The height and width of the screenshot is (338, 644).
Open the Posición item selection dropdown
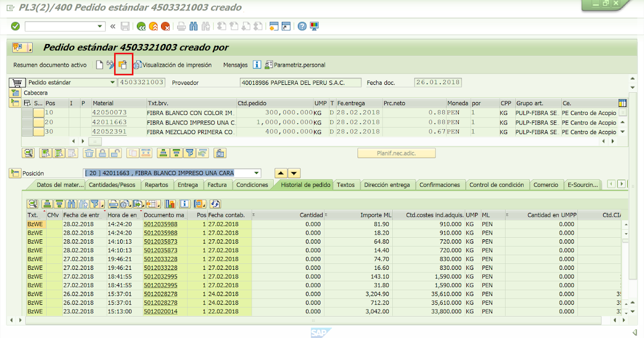point(257,173)
